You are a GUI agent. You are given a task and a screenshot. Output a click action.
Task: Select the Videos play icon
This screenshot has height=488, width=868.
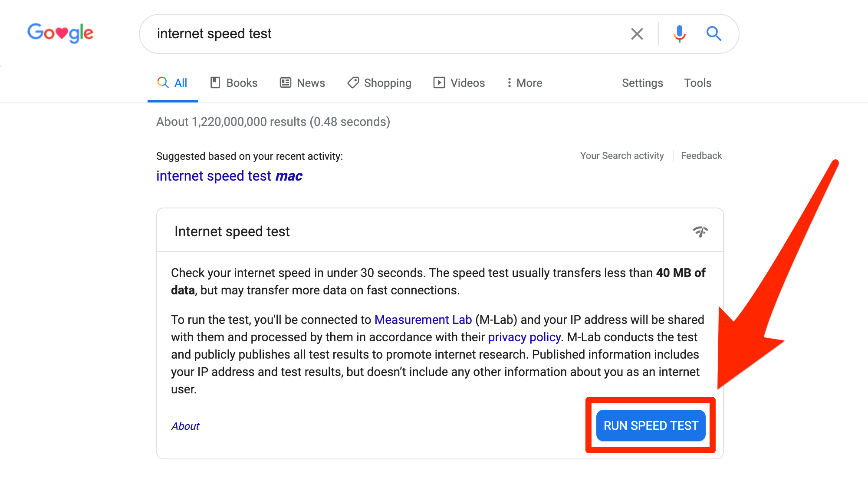[x=439, y=82]
